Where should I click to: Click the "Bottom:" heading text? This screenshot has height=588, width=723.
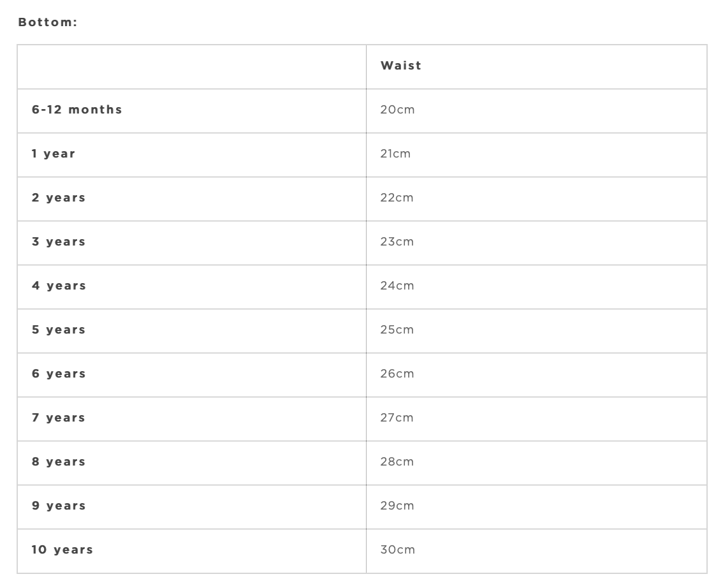(x=48, y=22)
